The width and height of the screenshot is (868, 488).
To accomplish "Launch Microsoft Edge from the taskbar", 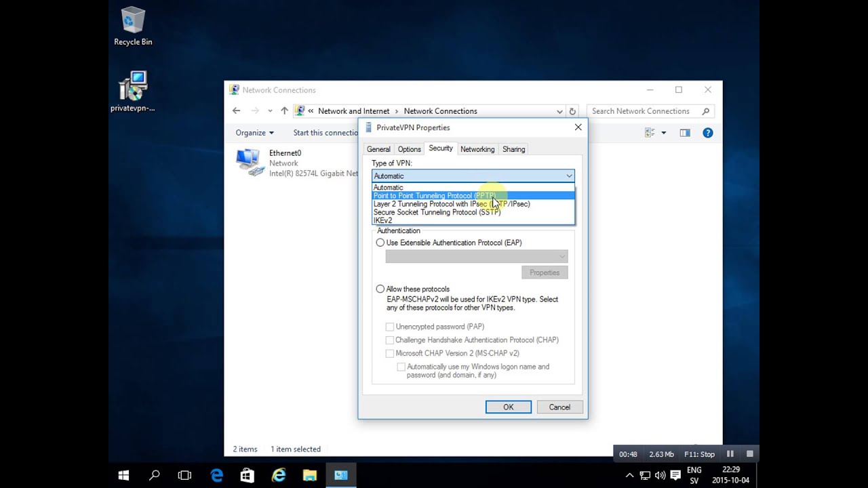I will (217, 475).
